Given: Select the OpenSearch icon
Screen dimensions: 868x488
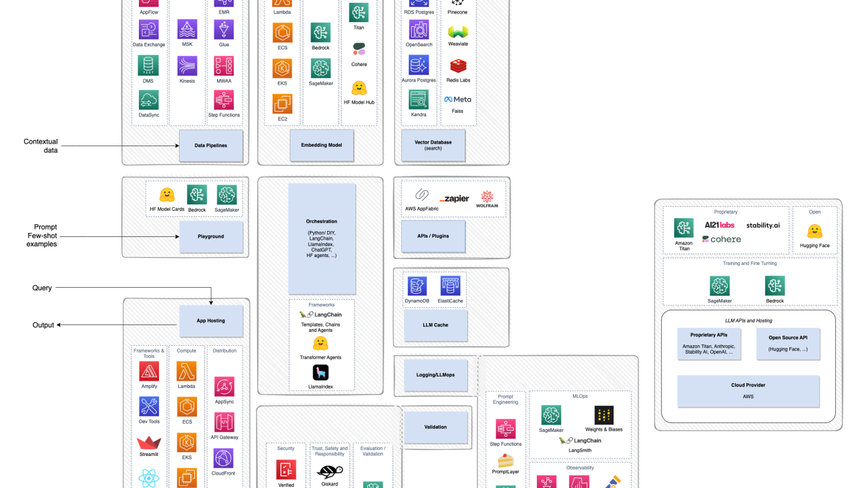Looking at the screenshot, I should coord(419,29).
